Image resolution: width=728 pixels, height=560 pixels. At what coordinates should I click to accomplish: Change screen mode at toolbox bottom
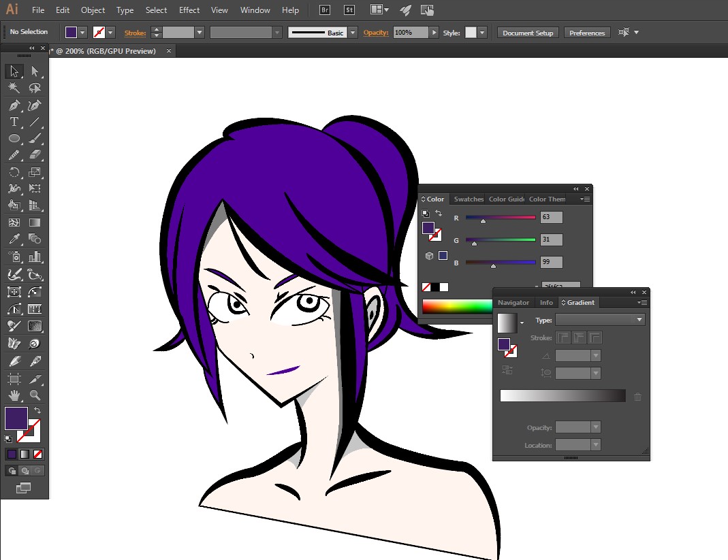click(x=23, y=488)
